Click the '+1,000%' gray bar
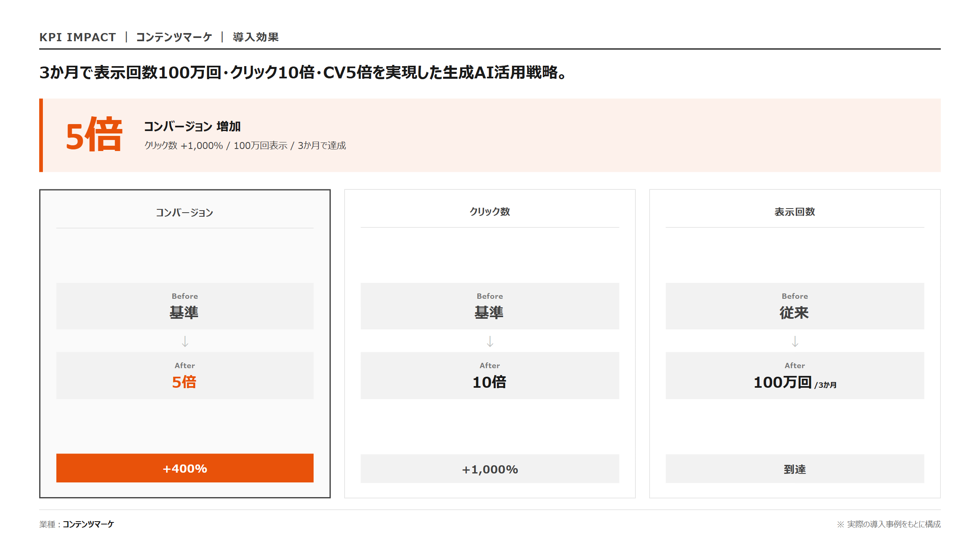 pyautogui.click(x=490, y=469)
